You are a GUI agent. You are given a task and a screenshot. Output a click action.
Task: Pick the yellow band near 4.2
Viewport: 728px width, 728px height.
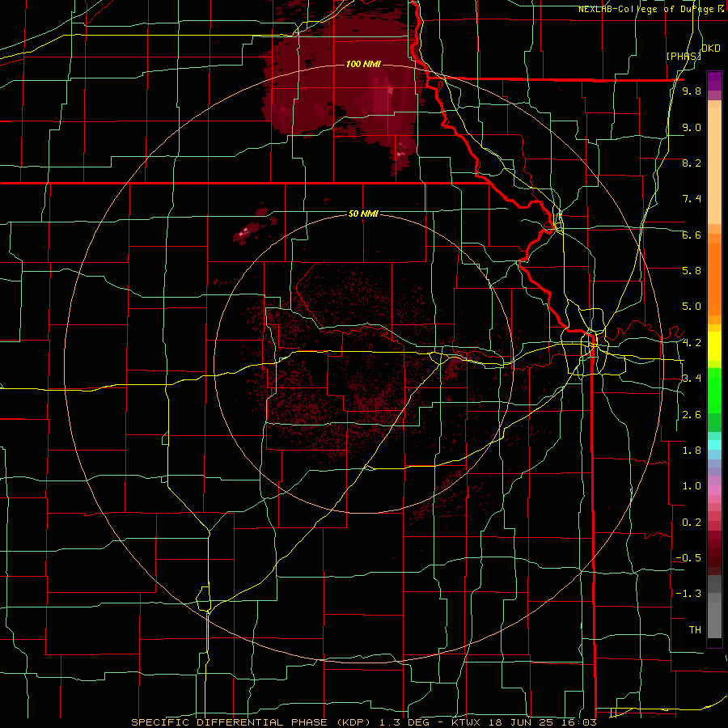click(x=714, y=346)
